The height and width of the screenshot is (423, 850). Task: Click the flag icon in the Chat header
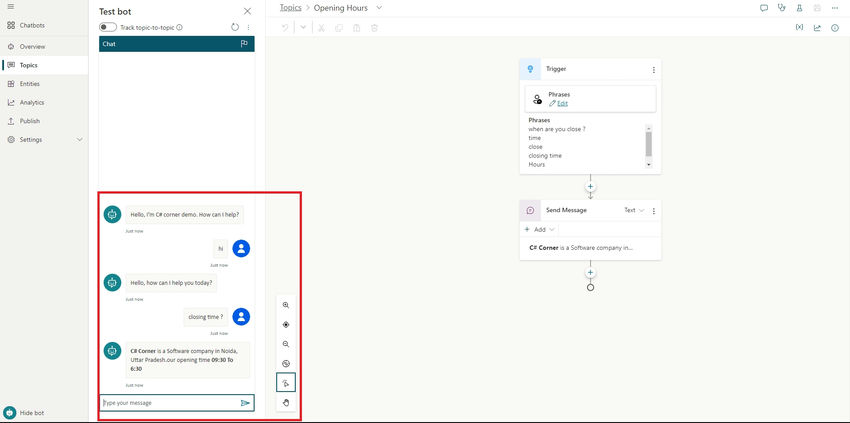(x=244, y=44)
